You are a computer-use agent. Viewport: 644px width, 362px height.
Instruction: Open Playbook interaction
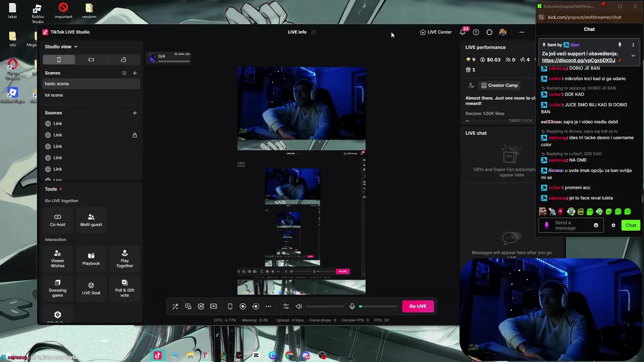91,258
